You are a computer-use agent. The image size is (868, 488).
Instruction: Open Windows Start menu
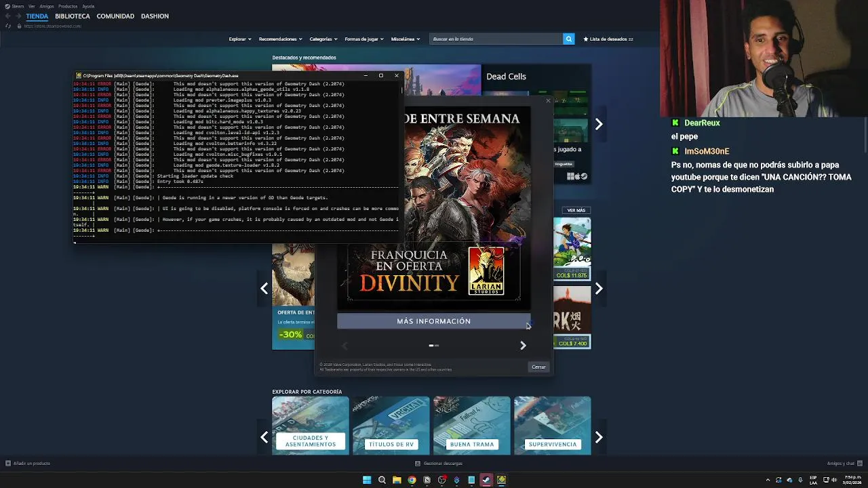(367, 480)
